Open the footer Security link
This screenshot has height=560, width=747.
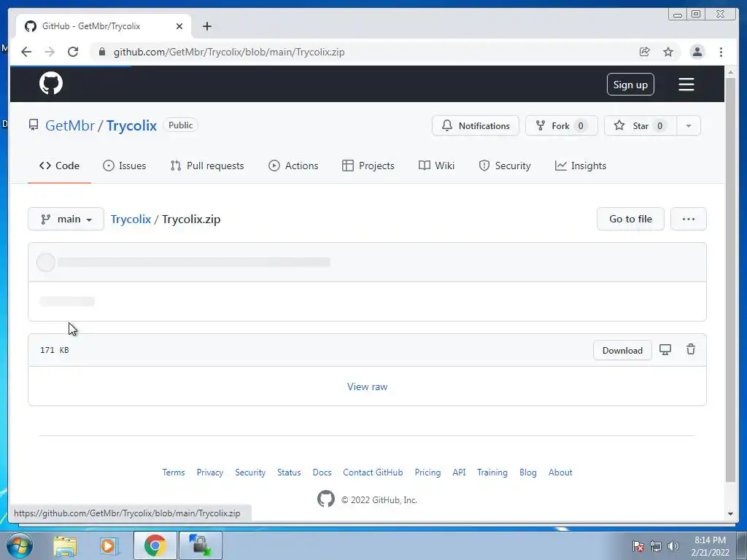250,472
